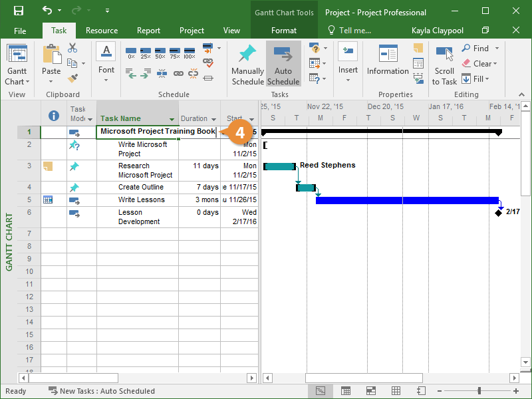This screenshot has width=532, height=399.
Task: Click the Cut scissors icon
Action: (72, 49)
